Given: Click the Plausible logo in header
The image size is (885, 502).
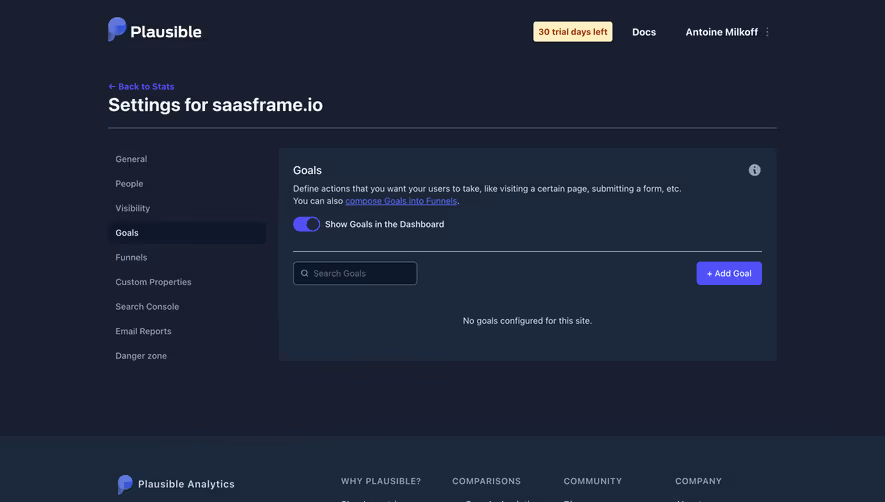Looking at the screenshot, I should [x=155, y=30].
